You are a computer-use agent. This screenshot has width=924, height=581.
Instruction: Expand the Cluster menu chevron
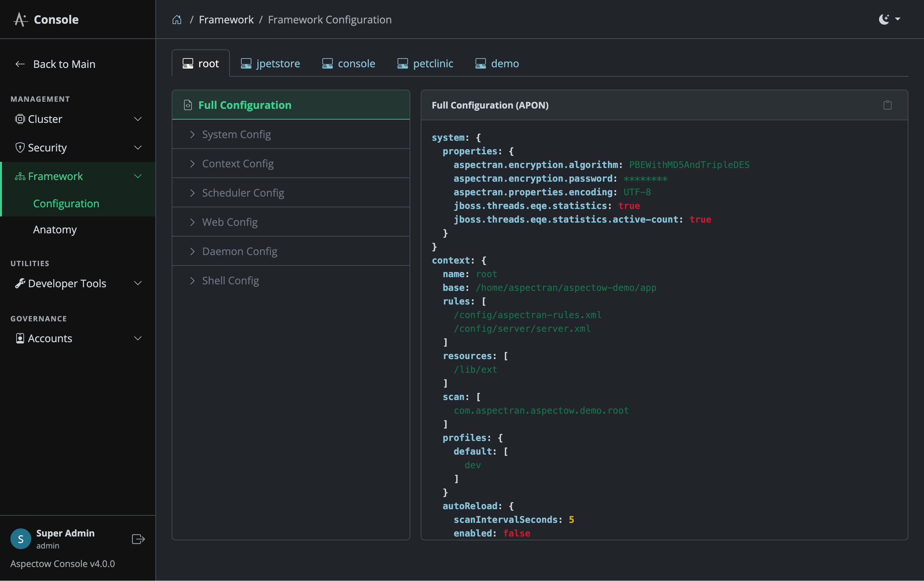(x=138, y=119)
